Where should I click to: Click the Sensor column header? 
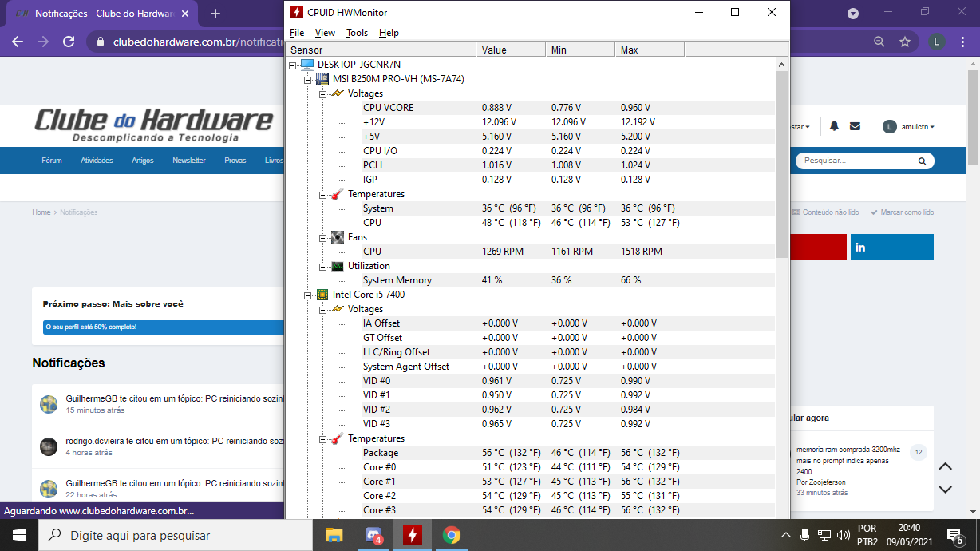click(381, 50)
